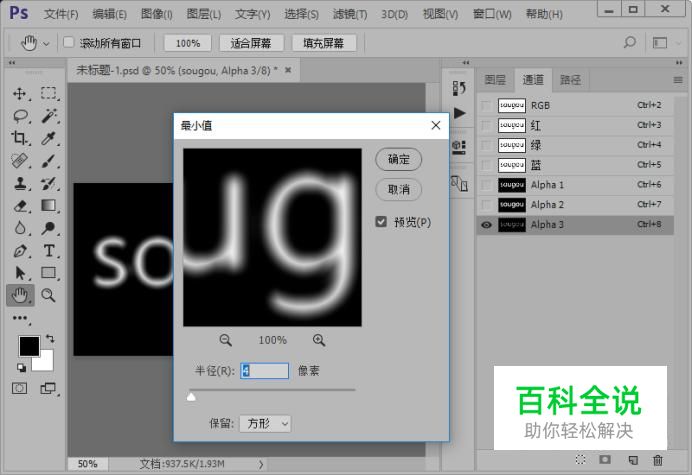
Task: Select the Lasso tool
Action: click(20, 116)
